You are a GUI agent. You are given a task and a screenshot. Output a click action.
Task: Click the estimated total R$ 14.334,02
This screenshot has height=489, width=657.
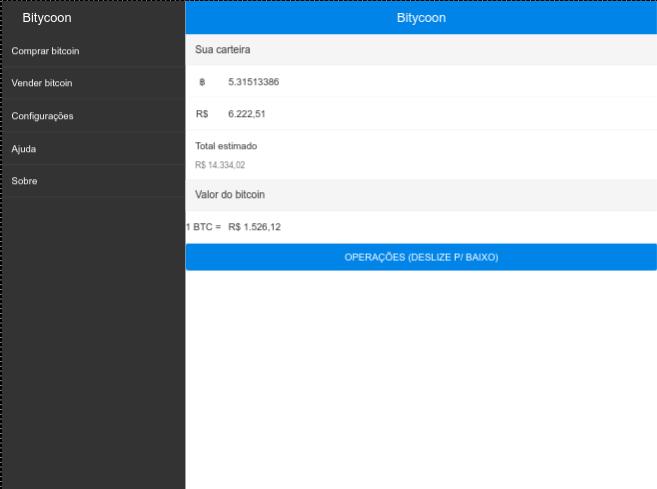220,165
